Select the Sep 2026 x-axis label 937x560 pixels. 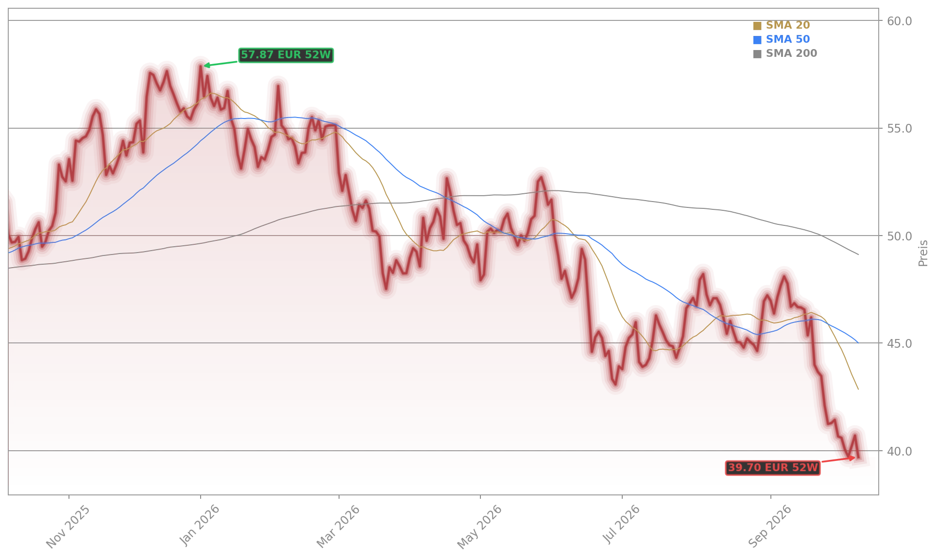point(770,526)
